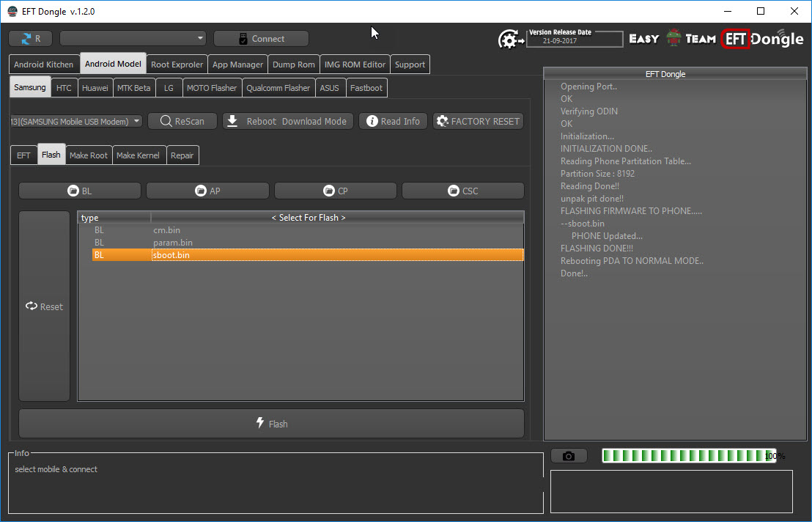
Task: Go to the Dump Rom tab
Action: (294, 65)
